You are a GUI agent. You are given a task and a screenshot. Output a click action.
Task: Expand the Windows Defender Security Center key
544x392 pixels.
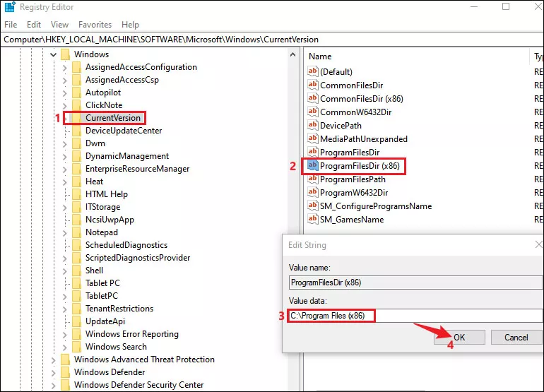[x=53, y=385]
